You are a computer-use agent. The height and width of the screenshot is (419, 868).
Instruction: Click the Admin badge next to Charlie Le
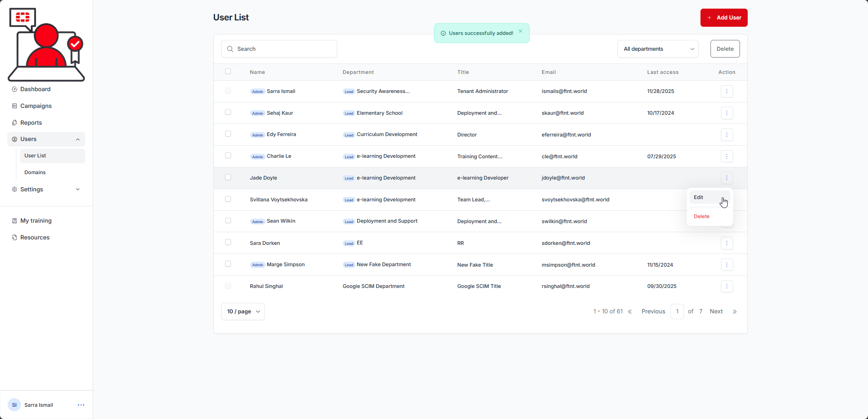tap(258, 157)
